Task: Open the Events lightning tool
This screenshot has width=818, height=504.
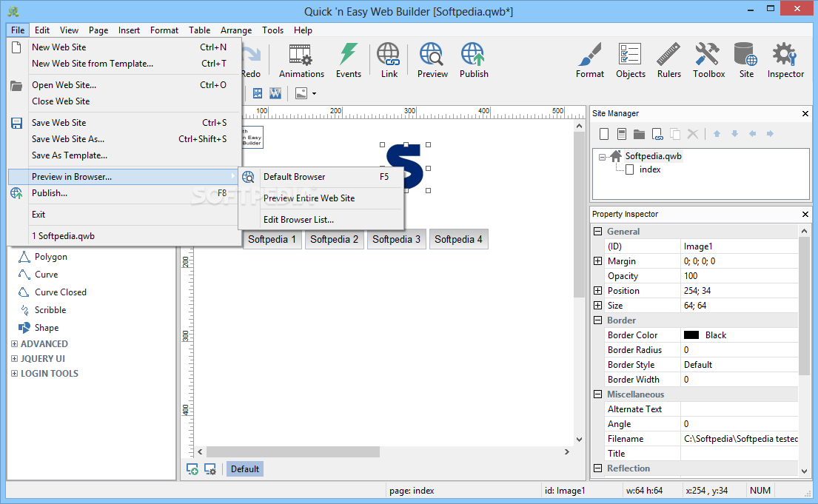Action: pyautogui.click(x=349, y=61)
